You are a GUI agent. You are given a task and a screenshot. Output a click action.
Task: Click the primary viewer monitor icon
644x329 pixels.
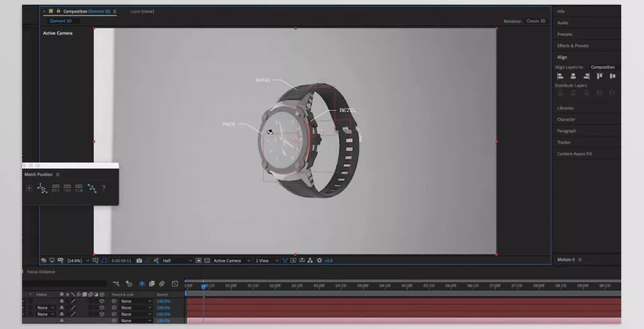pos(52,261)
